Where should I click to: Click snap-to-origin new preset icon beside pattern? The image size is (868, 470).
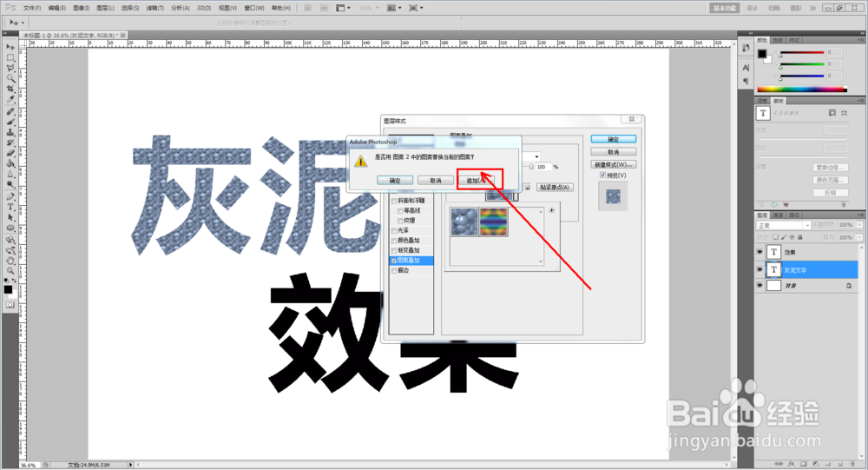pyautogui.click(x=527, y=188)
